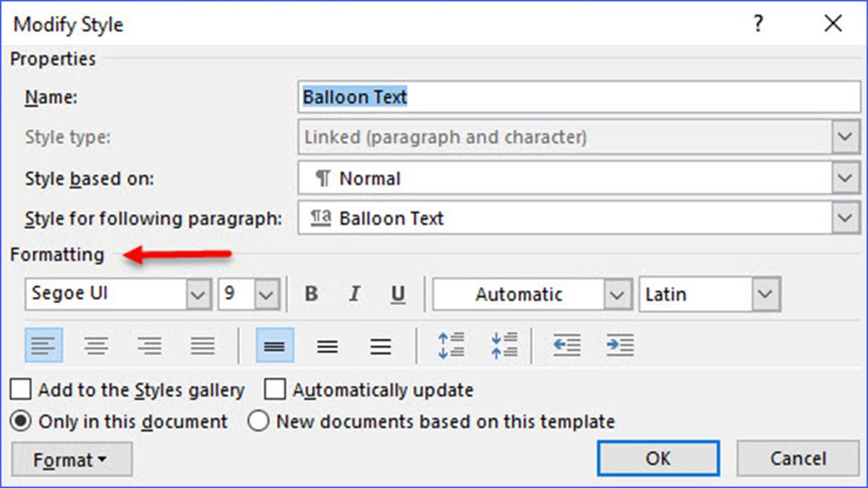
Task: Confirm changes with OK button
Action: point(658,458)
